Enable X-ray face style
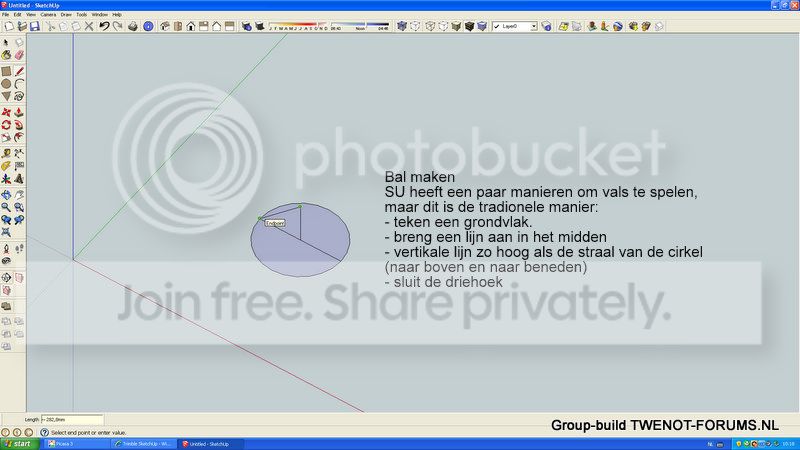800x450 pixels. [x=402, y=26]
